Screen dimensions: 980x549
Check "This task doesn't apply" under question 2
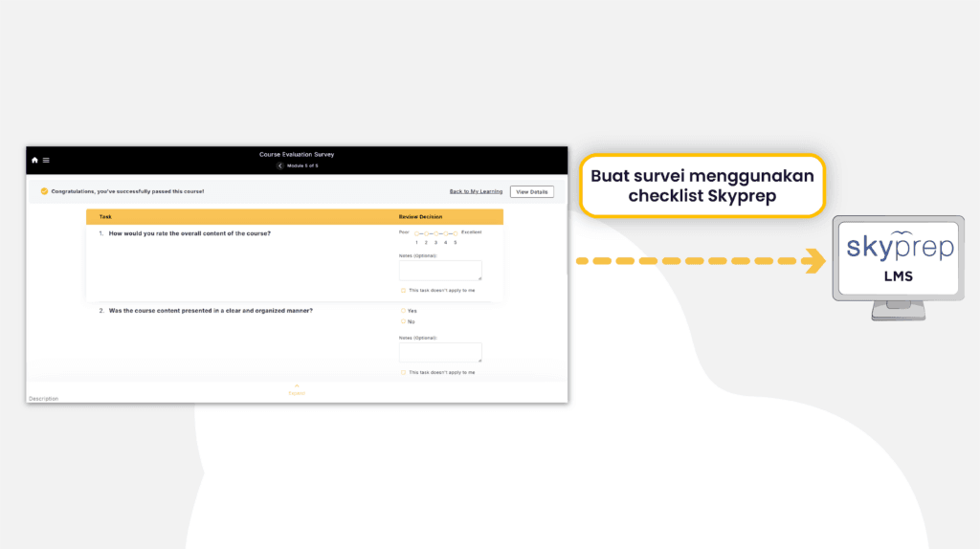click(403, 372)
